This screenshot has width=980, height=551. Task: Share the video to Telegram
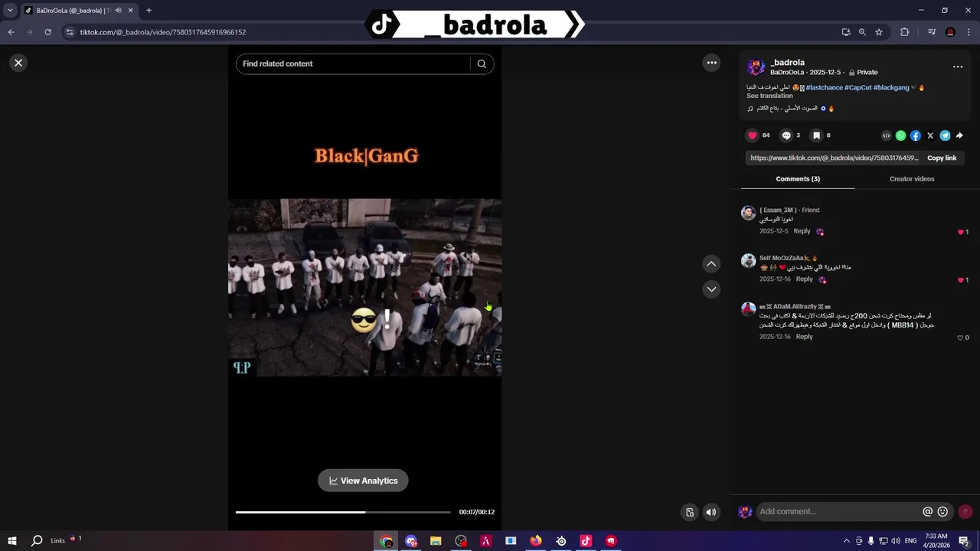point(945,135)
